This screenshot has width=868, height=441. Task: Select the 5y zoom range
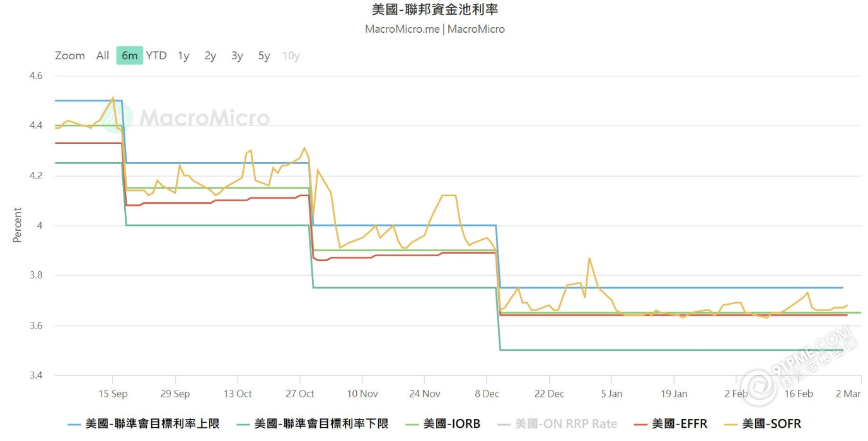pos(263,56)
